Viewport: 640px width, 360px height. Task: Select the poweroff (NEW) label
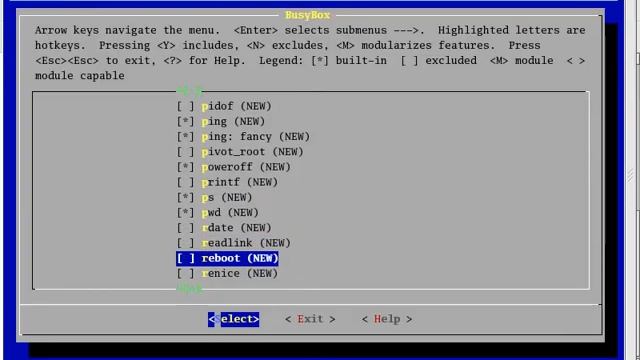click(246, 167)
